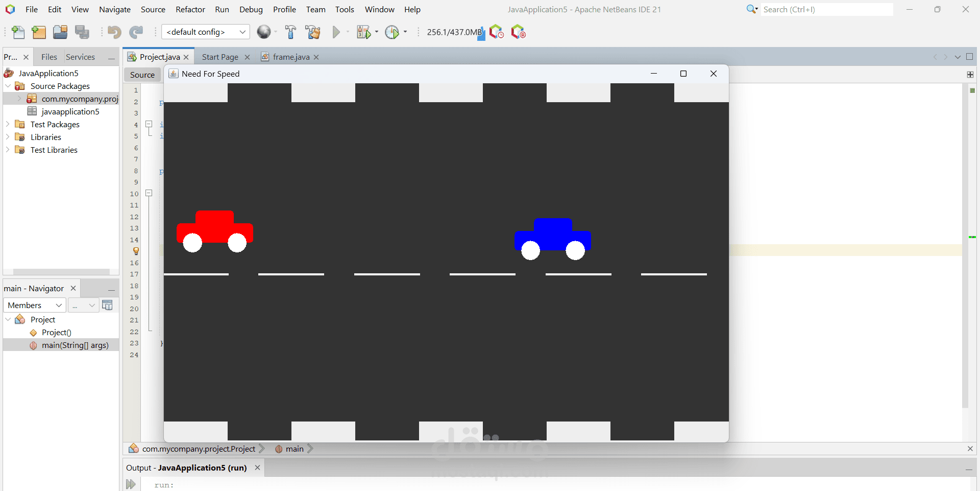Image resolution: width=980 pixels, height=491 pixels.
Task: Click the Redo toolbar icon
Action: tap(136, 32)
